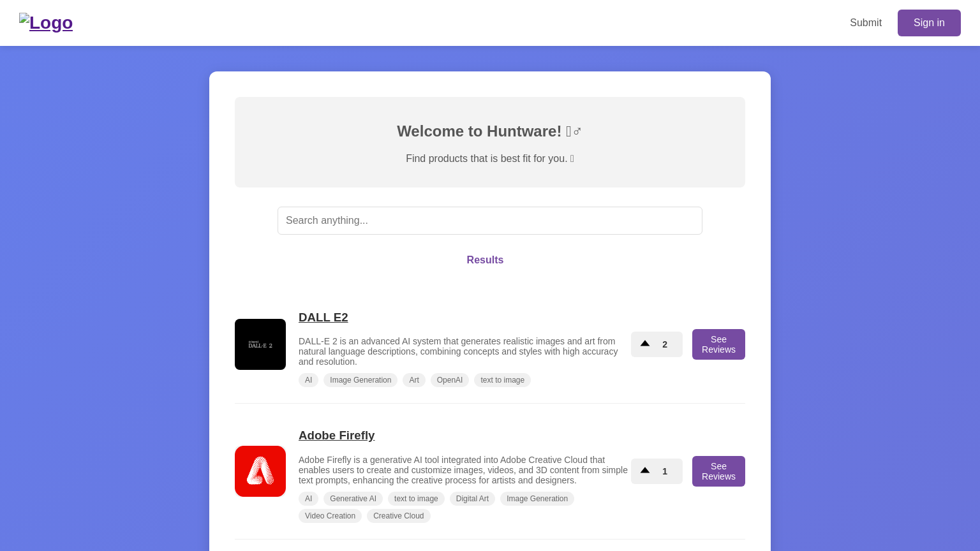Click the Creative Cloud tag

[x=398, y=516]
